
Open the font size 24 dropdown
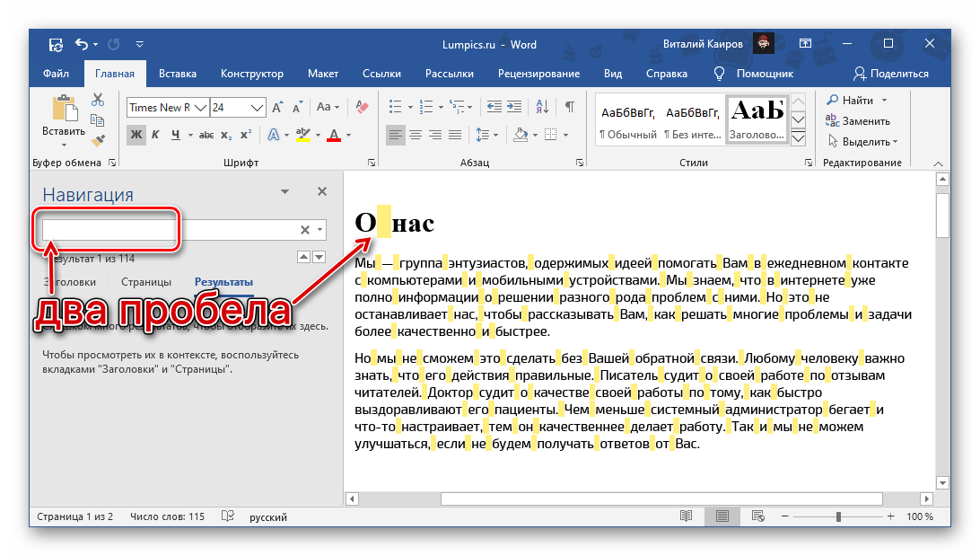[x=257, y=108]
